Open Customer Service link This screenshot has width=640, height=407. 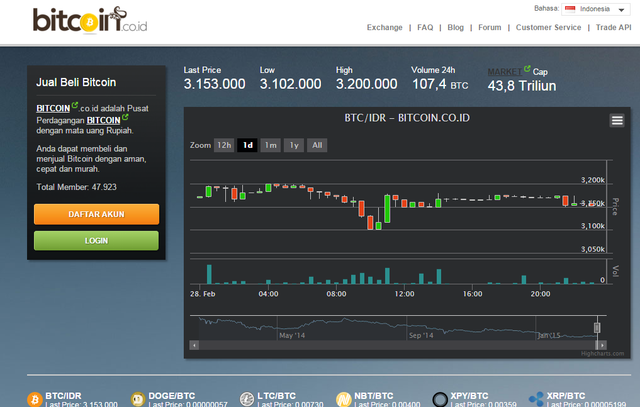pyautogui.click(x=548, y=27)
